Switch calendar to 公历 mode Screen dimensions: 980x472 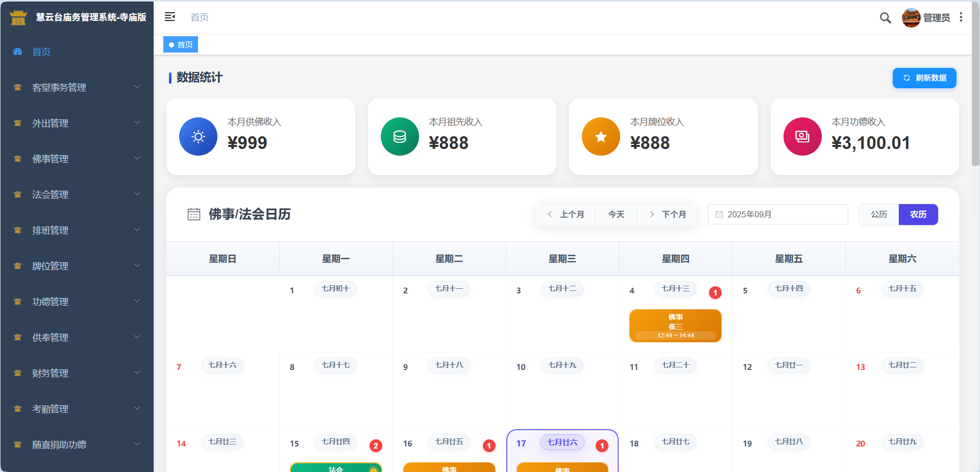(x=878, y=214)
